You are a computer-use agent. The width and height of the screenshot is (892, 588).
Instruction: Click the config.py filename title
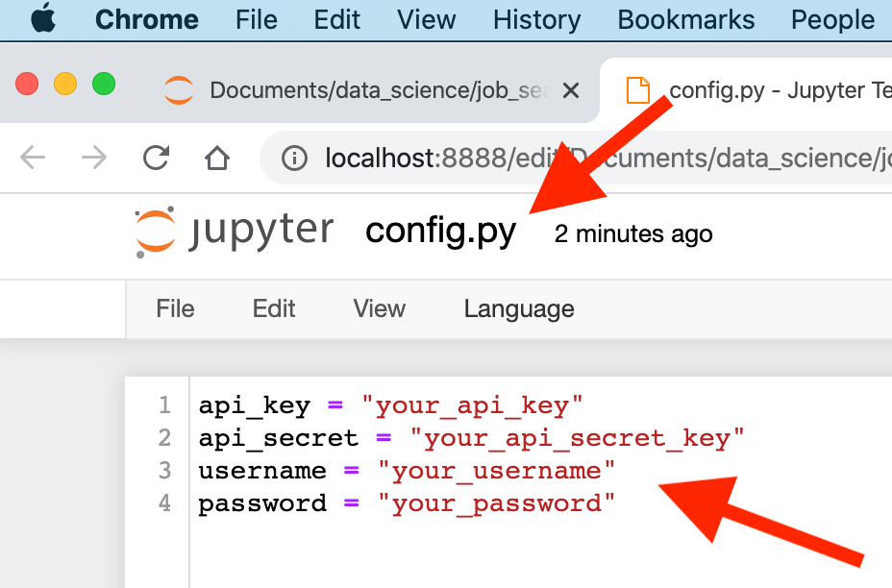(439, 230)
